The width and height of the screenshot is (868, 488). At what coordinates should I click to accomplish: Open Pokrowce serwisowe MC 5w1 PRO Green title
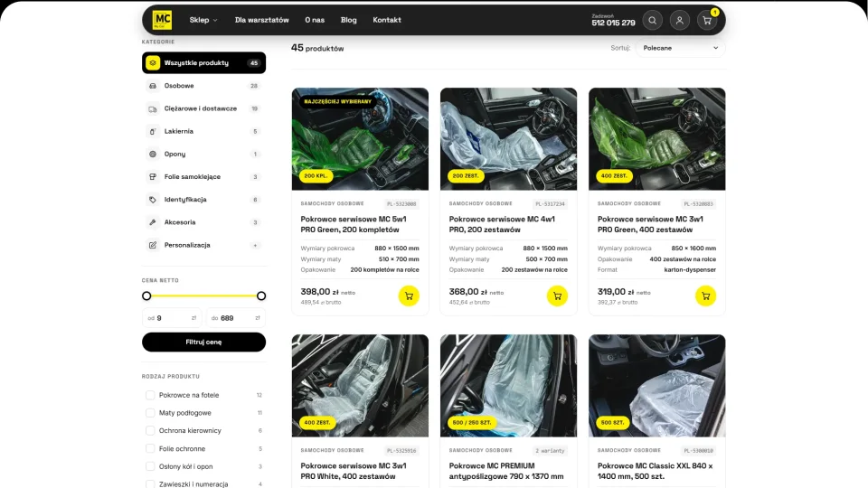354,225
